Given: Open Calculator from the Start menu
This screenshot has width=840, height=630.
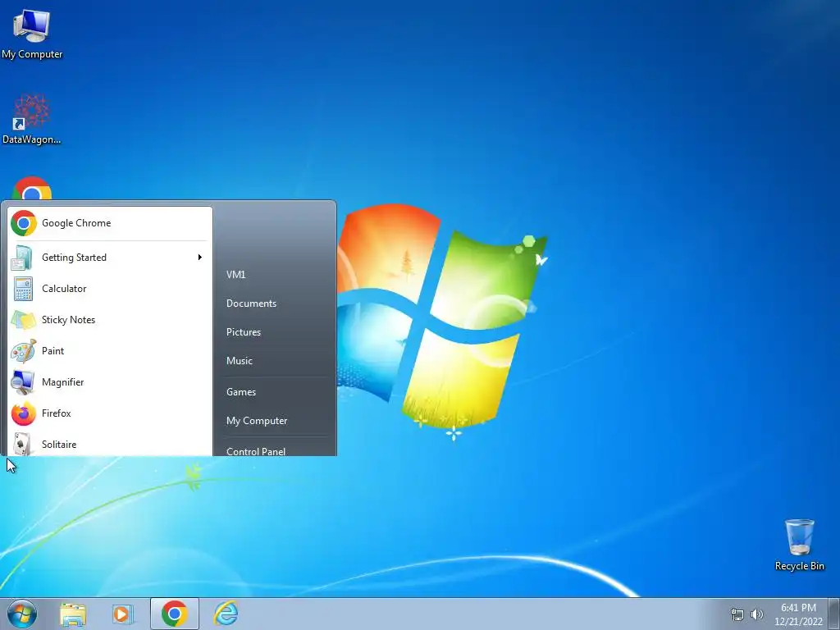Looking at the screenshot, I should tap(109, 288).
